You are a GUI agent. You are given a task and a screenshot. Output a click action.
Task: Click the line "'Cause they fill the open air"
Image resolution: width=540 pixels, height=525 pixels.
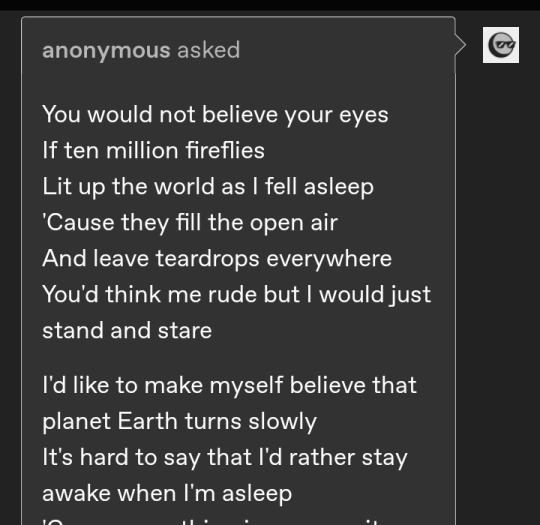[190, 223]
